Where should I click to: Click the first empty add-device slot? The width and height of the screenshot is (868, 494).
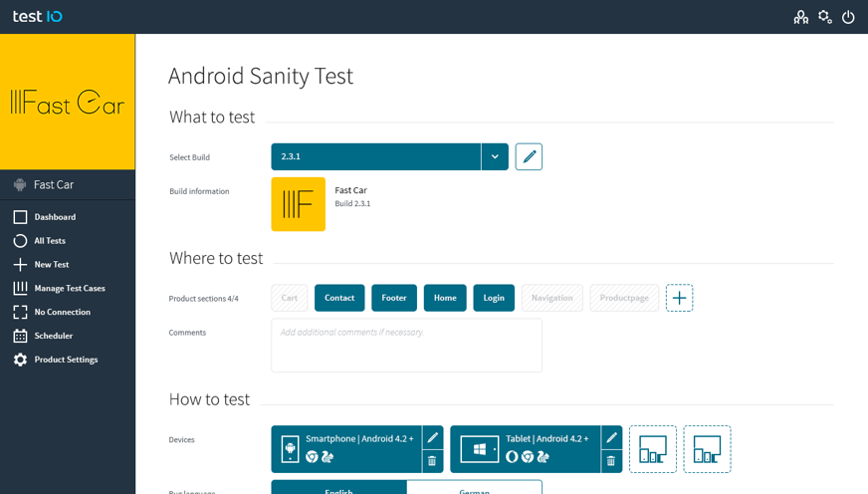point(653,449)
